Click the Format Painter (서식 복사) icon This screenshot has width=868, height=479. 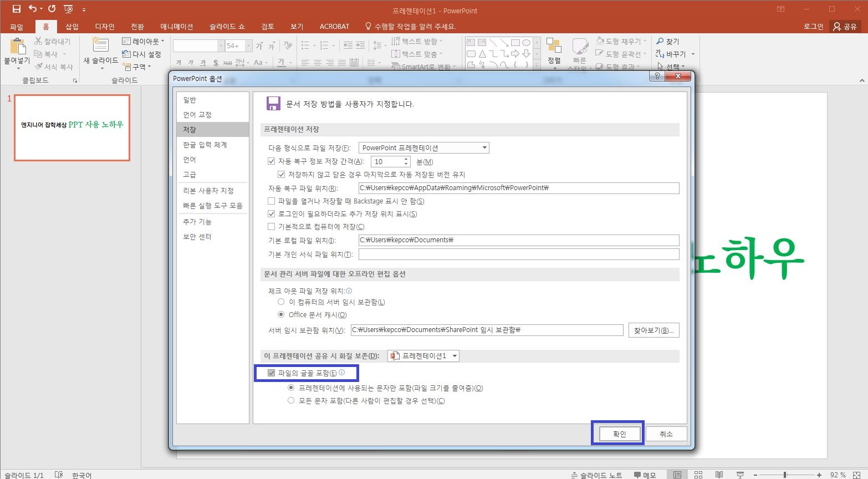pos(38,67)
